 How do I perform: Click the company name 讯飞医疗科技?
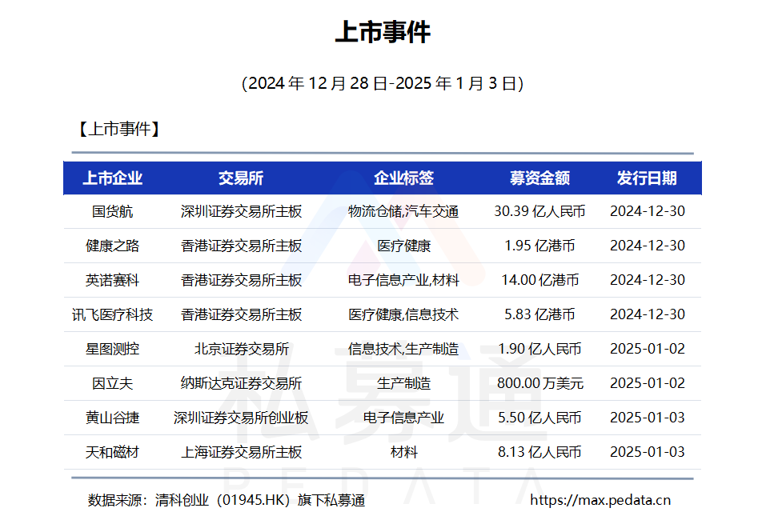tap(112, 315)
